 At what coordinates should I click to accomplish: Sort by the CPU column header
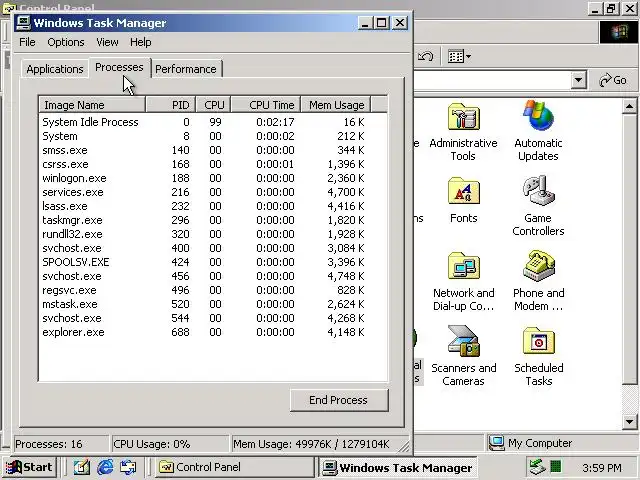tap(213, 105)
